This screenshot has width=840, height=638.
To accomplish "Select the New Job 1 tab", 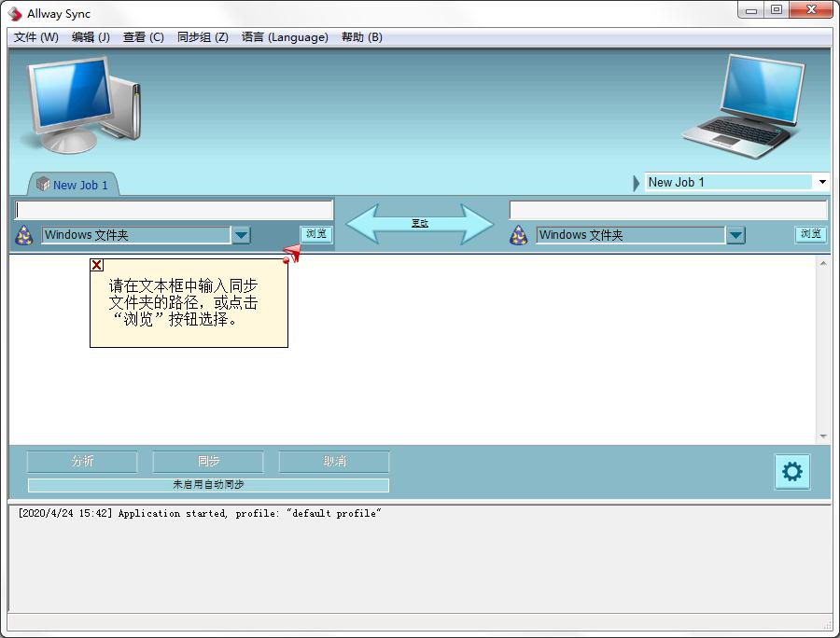I will (x=75, y=184).
